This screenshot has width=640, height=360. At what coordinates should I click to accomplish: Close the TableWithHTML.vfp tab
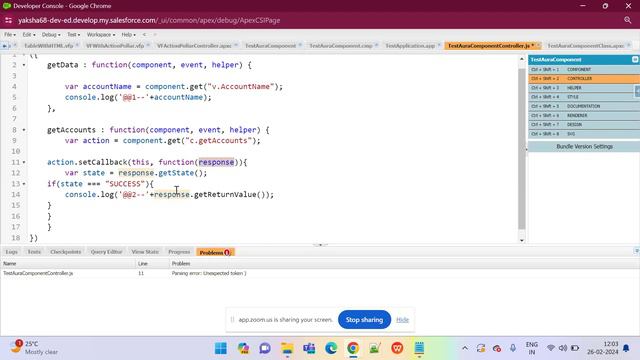tap(77, 45)
